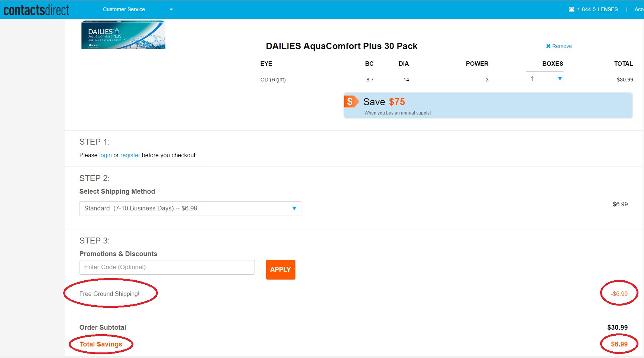
Task: Click the X icon next to Remove
Action: [x=548, y=46]
